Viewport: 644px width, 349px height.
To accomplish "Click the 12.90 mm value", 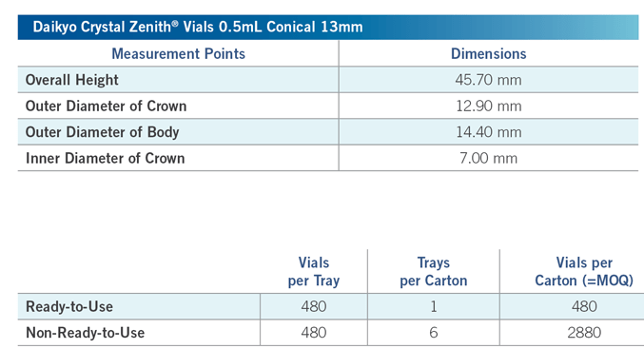I will point(488,106).
